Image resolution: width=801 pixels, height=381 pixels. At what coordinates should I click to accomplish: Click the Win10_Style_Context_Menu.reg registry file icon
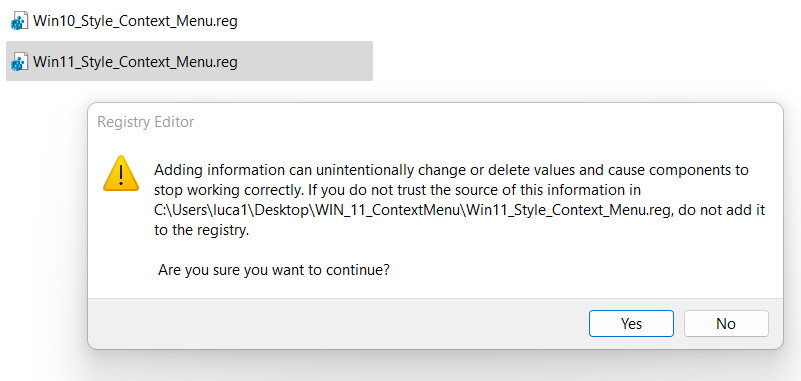click(19, 21)
